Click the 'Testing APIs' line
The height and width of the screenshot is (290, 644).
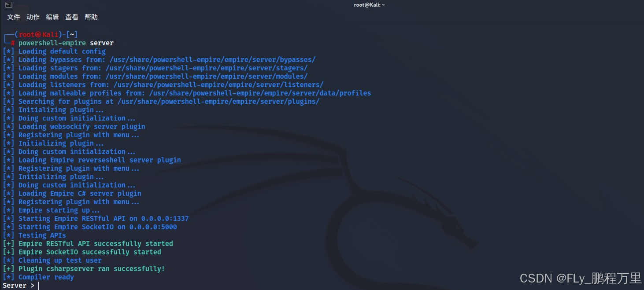pyautogui.click(x=34, y=235)
